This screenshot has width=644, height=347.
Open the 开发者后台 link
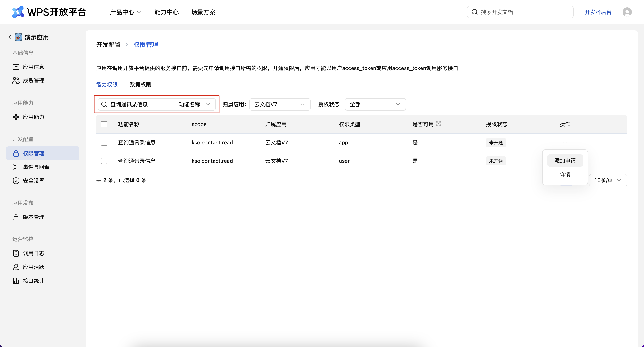coord(598,12)
